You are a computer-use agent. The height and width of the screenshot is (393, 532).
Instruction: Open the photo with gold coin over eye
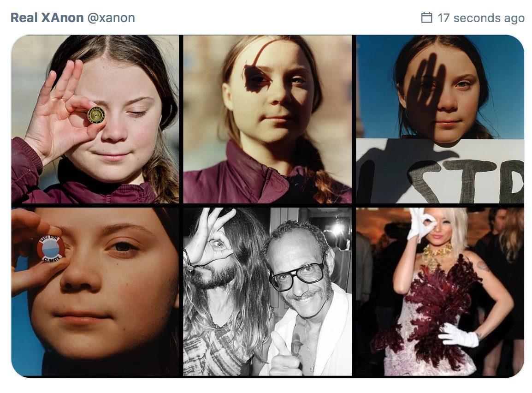point(95,119)
